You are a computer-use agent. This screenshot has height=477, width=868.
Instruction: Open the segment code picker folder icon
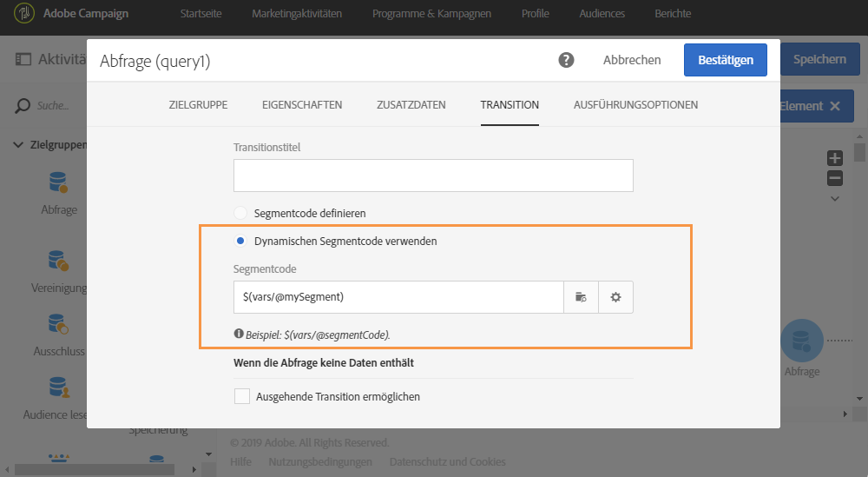coord(581,297)
